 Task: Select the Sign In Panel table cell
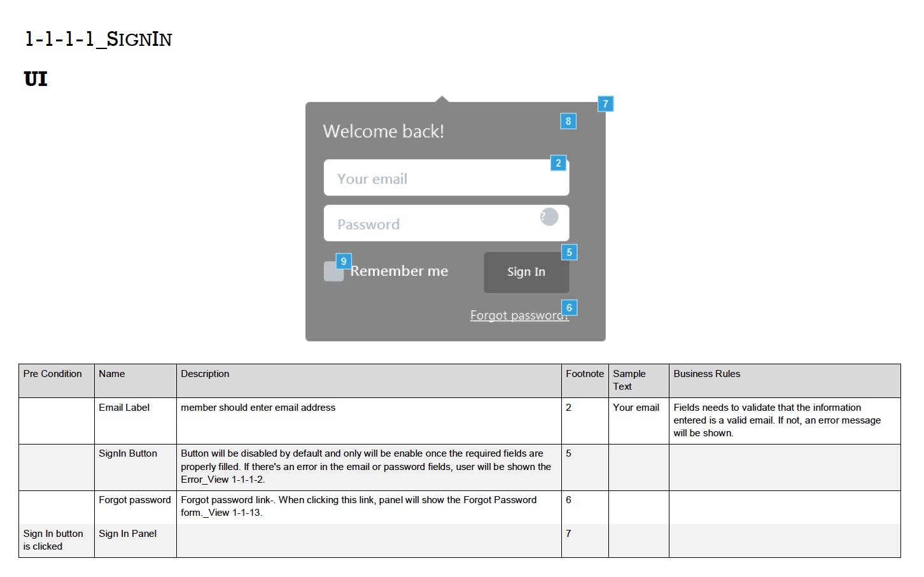[x=136, y=541]
